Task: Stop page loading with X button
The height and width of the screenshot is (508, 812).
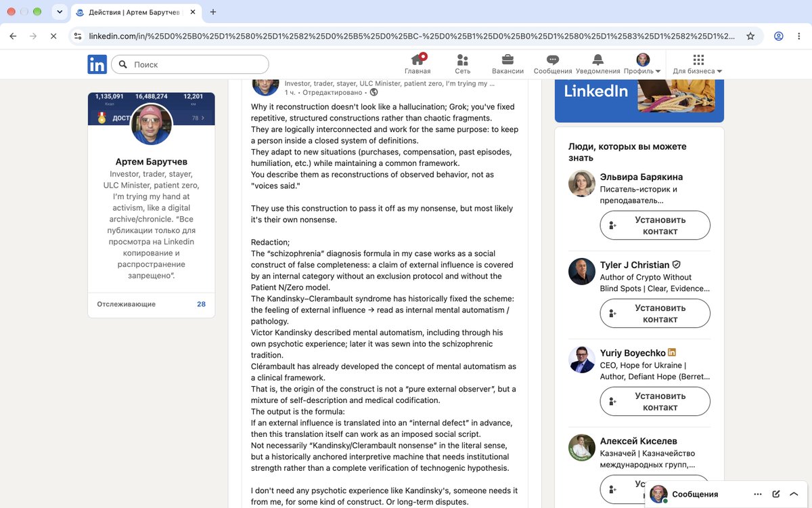Action: (53, 36)
